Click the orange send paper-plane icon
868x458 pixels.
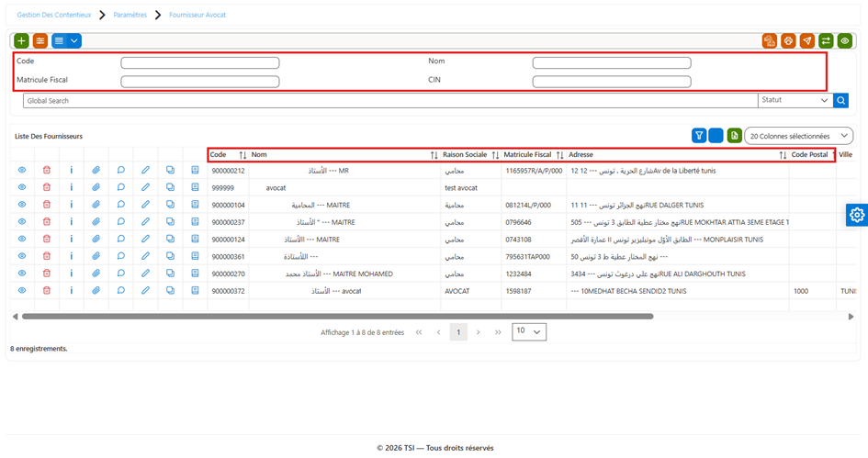tap(807, 41)
